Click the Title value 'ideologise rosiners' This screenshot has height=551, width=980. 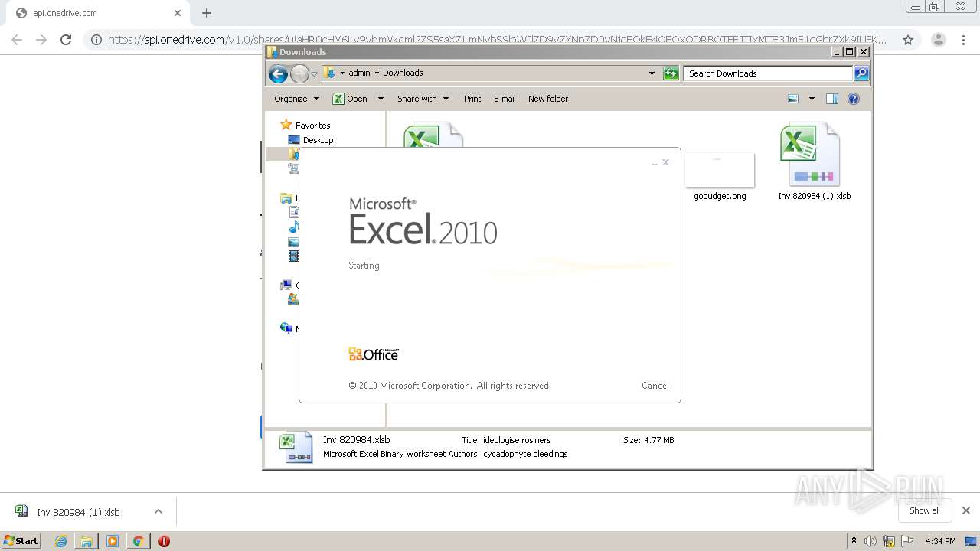[517, 440]
